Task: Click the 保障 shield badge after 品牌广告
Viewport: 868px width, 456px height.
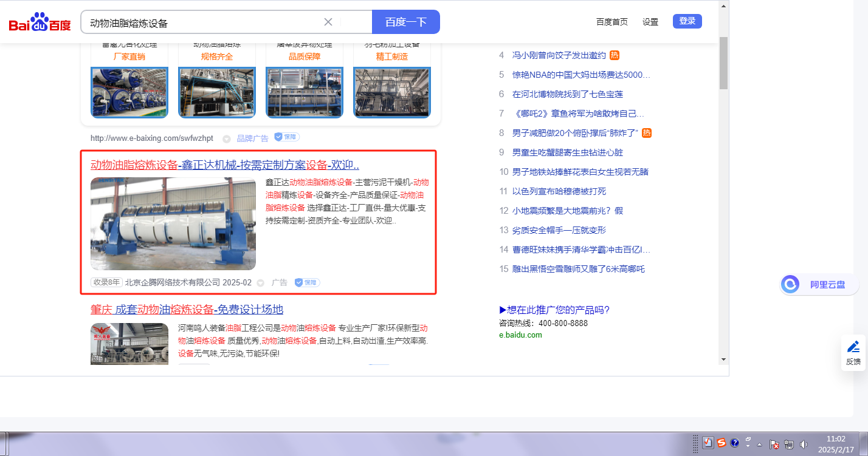Action: [286, 137]
